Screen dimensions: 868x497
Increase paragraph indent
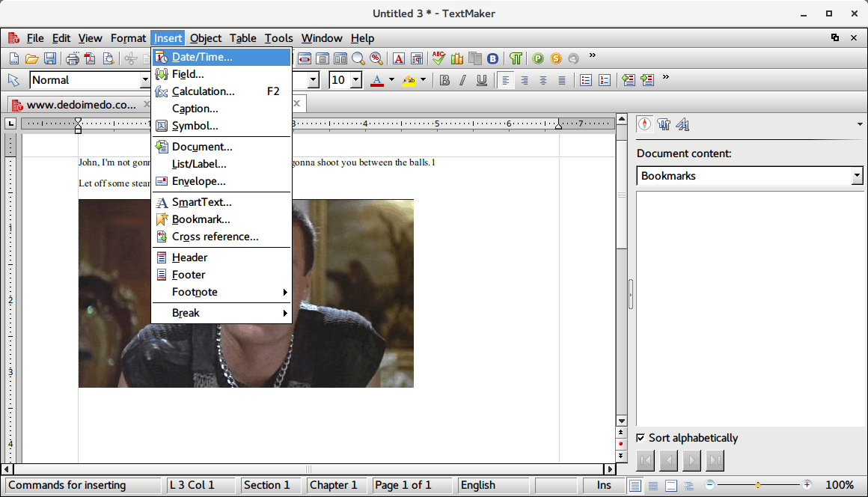pos(647,80)
